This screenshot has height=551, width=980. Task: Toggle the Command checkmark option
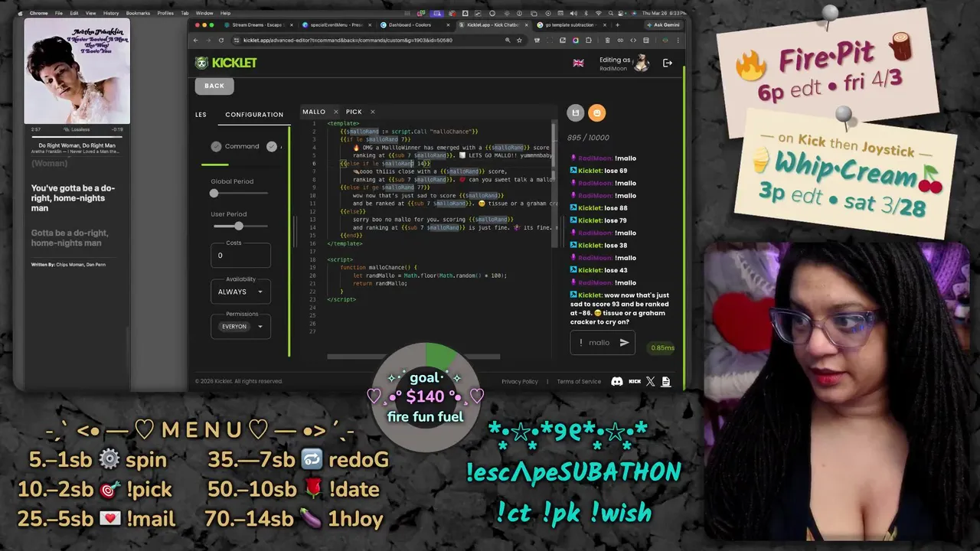click(x=217, y=146)
